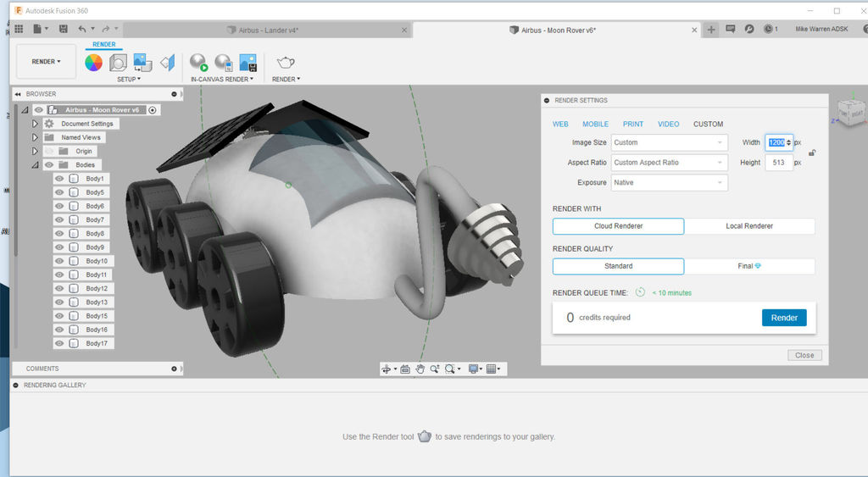
Task: Select the Orbit tool in navigation bar
Action: click(x=387, y=369)
